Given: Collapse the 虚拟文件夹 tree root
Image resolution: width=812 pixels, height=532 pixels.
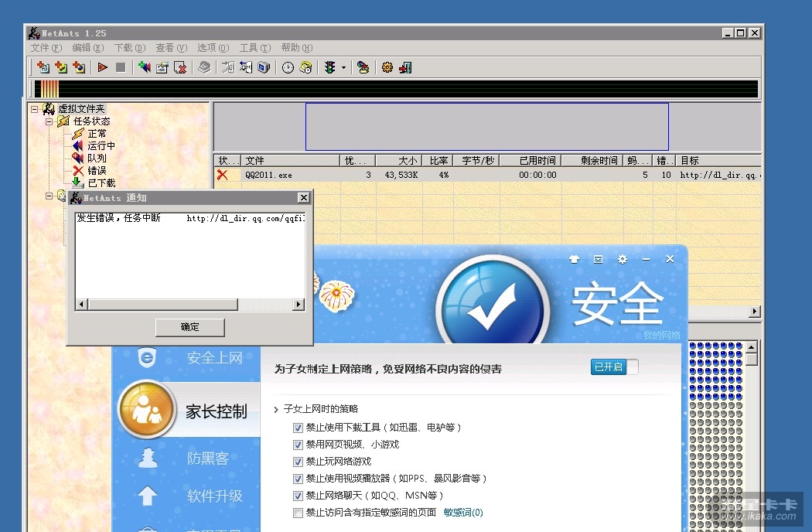Looking at the screenshot, I should click(x=34, y=109).
